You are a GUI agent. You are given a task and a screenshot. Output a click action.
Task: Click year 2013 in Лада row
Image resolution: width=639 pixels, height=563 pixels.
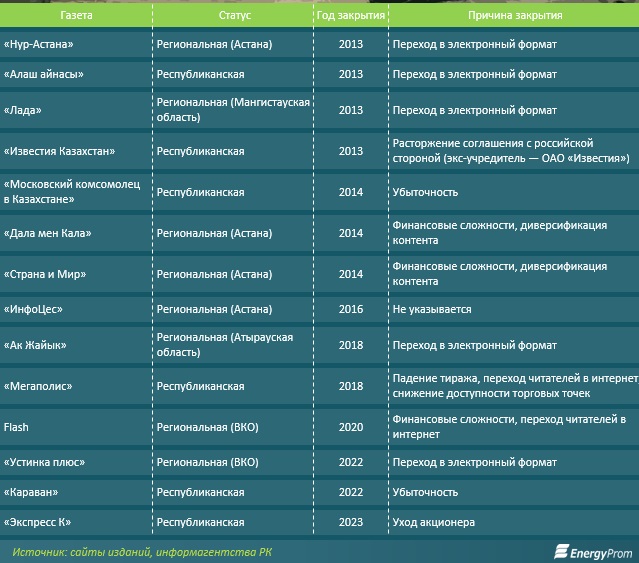click(x=351, y=110)
